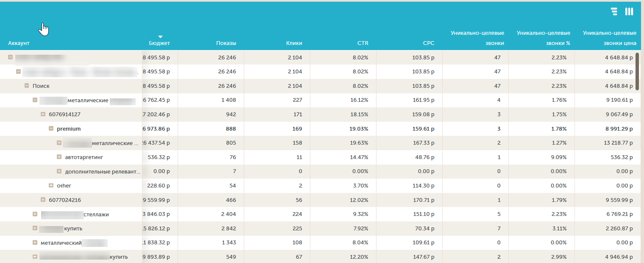Expand the автотаргетинг row

pyautogui.click(x=59, y=157)
